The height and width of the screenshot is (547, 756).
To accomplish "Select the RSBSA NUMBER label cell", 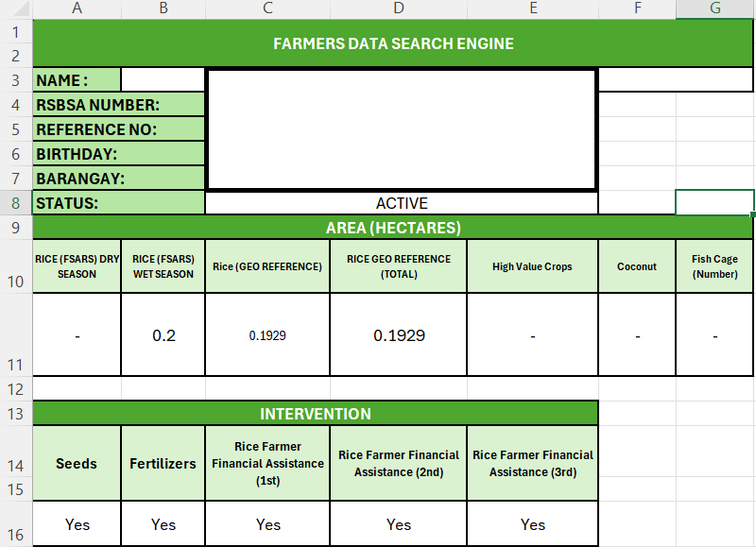I will [119, 105].
